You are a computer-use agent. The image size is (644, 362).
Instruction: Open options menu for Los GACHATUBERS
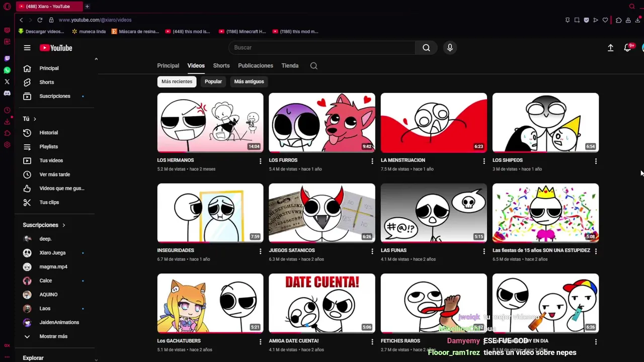pos(260,342)
